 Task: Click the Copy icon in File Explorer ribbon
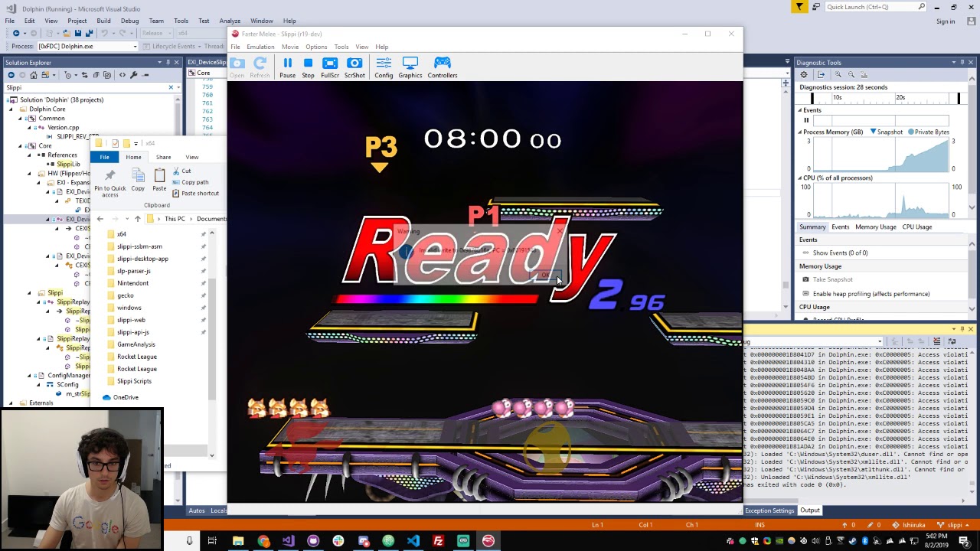[x=138, y=175]
